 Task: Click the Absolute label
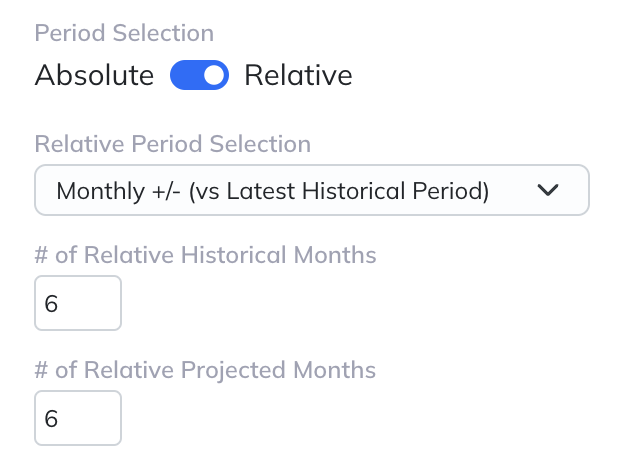pos(94,75)
